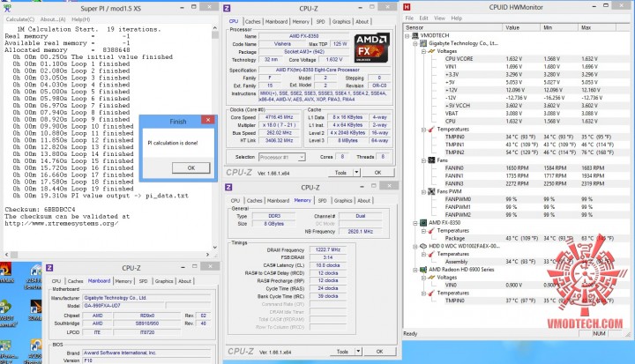Click the Value column header in HWMonitor
The image size is (635, 364).
point(521,27)
